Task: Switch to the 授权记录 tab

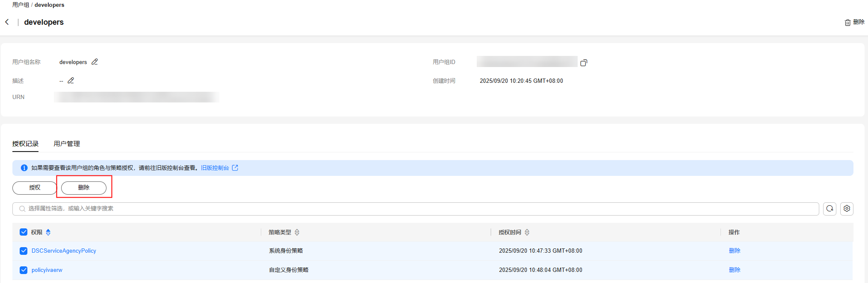Action: point(25,144)
